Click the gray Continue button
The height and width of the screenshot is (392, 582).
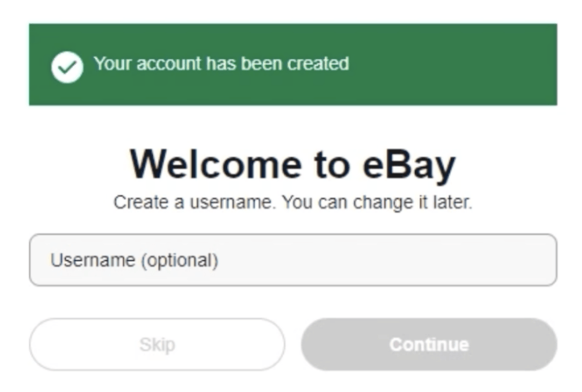point(428,344)
